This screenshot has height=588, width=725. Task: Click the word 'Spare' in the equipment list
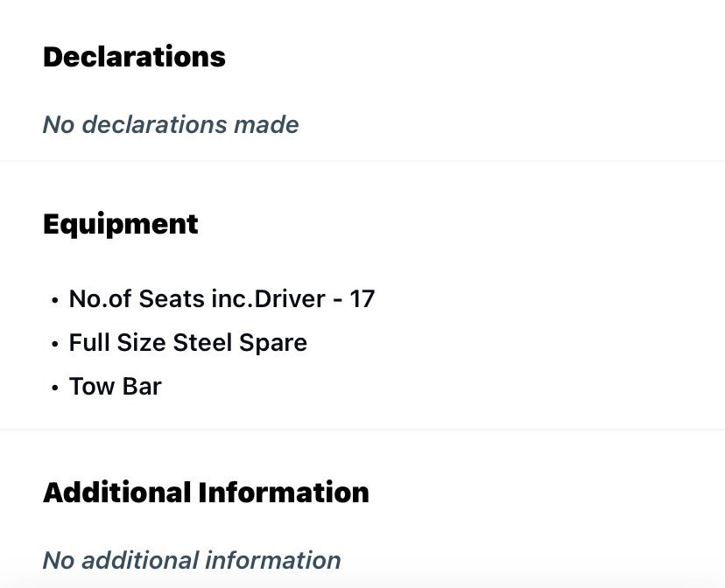273,343
